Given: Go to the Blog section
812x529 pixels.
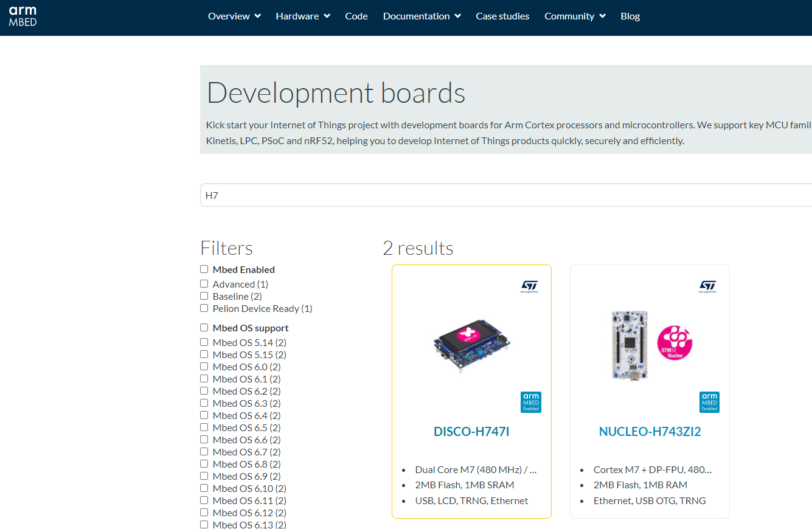Looking at the screenshot, I should 630,16.
